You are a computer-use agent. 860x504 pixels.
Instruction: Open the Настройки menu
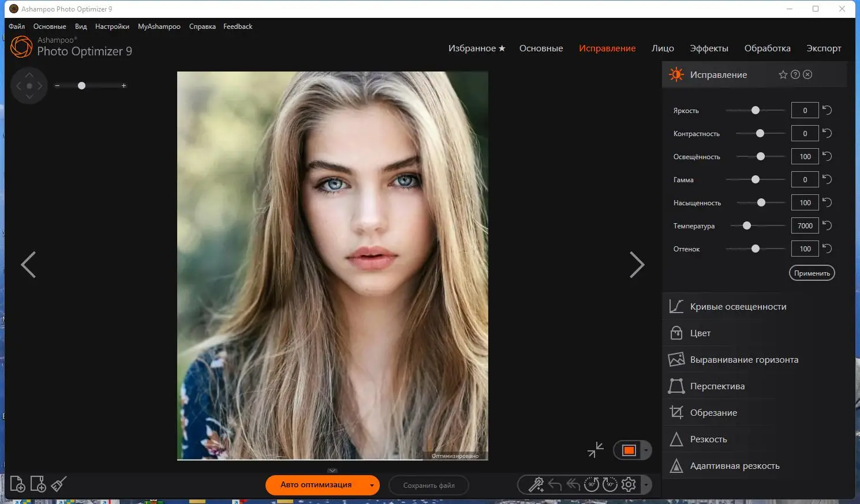click(x=112, y=27)
